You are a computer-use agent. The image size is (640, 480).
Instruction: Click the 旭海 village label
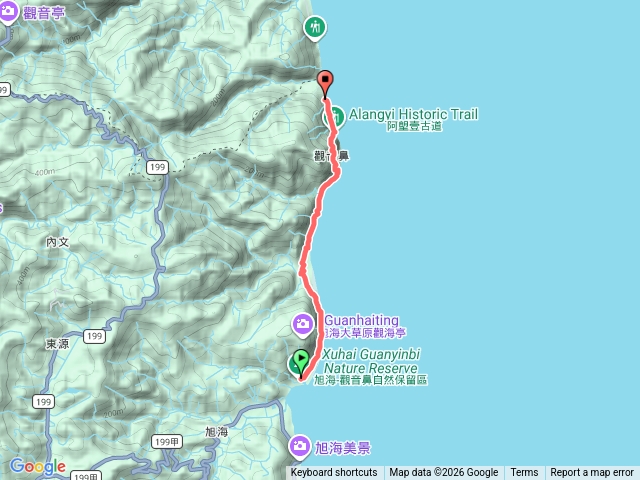pos(216,432)
